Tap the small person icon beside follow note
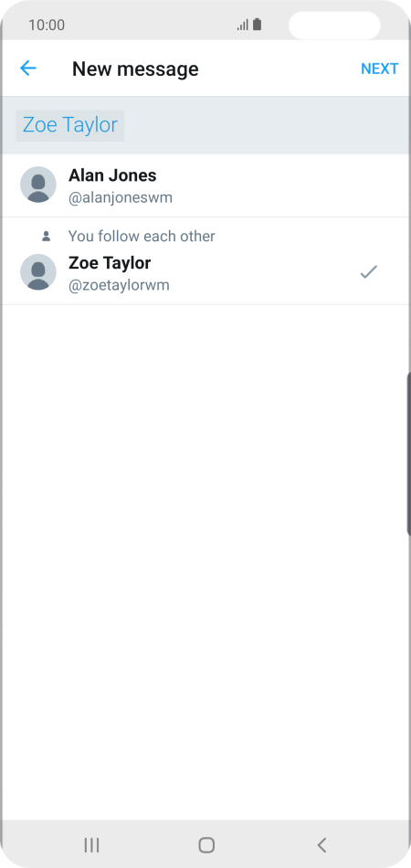 click(x=47, y=237)
